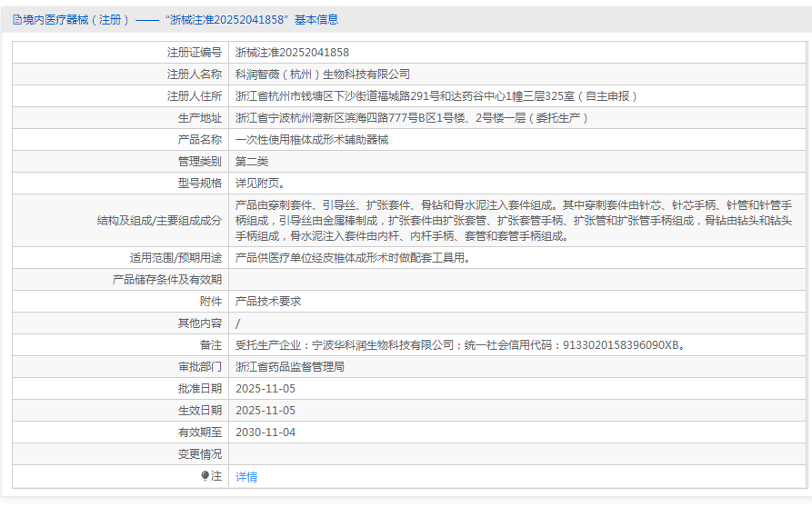The height and width of the screenshot is (507, 812).
Task: Select the 批准日期 value 2025-11-05
Action: pos(266,389)
